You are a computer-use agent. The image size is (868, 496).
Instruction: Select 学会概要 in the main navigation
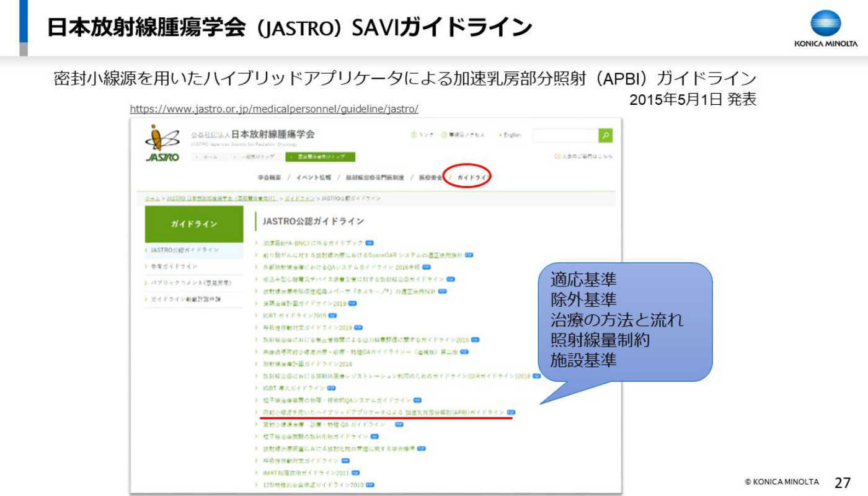(x=268, y=177)
